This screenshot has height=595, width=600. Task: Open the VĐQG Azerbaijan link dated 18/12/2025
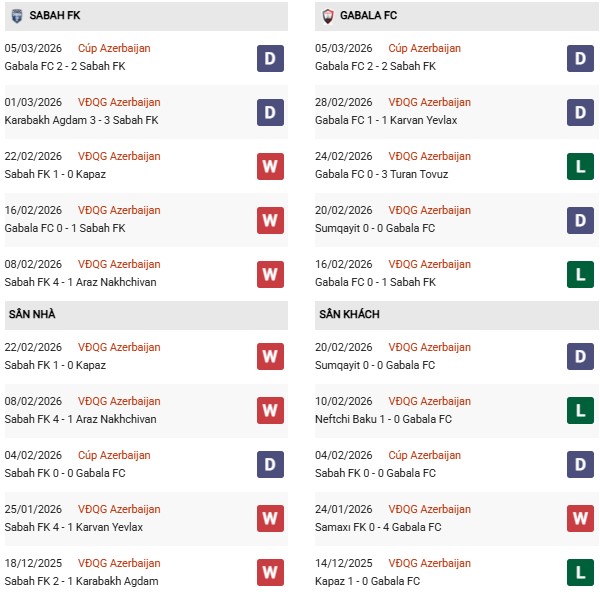coord(119,563)
